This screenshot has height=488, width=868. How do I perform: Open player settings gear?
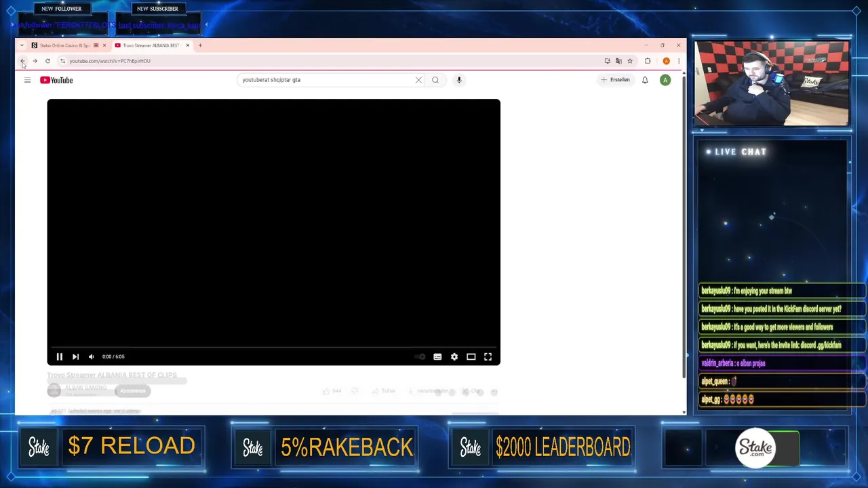[x=454, y=357]
